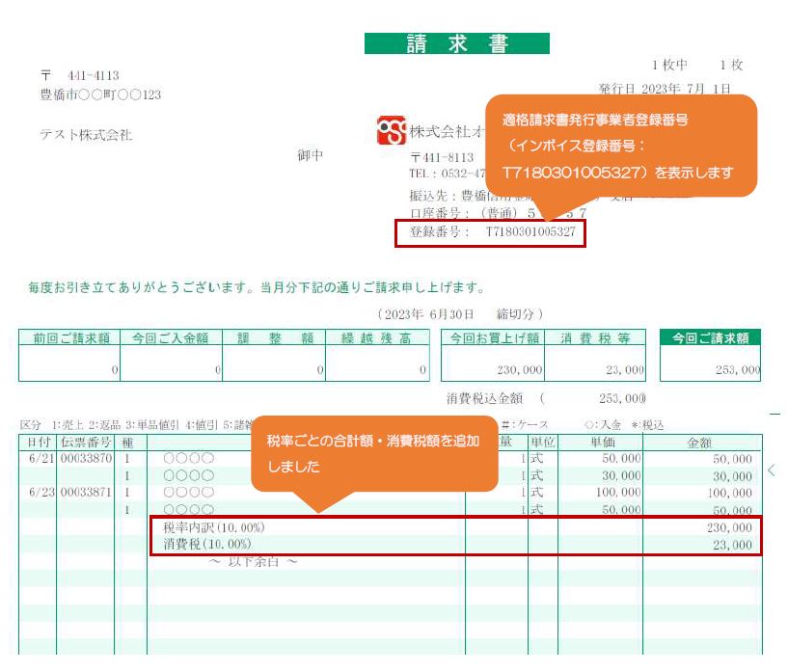Select slip number 00033871 cell

(x=85, y=493)
